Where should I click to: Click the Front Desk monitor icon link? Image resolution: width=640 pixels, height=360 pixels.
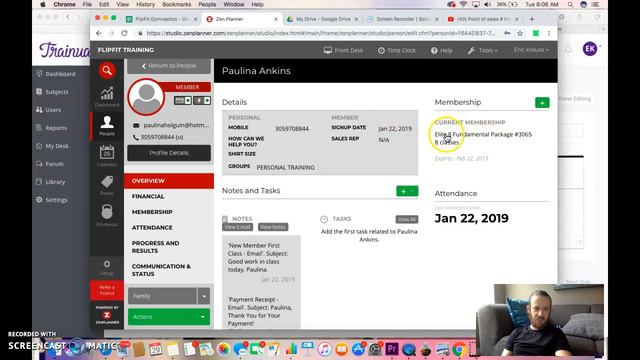(x=343, y=50)
